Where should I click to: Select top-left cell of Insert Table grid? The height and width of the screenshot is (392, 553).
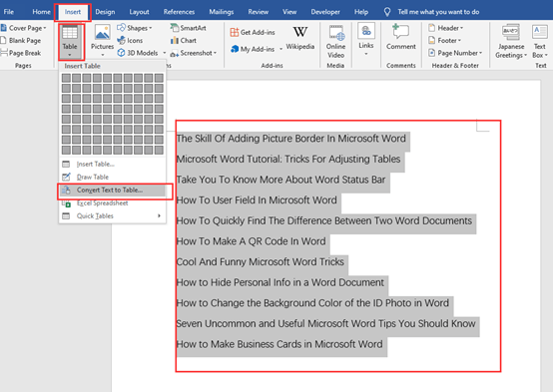[66, 78]
